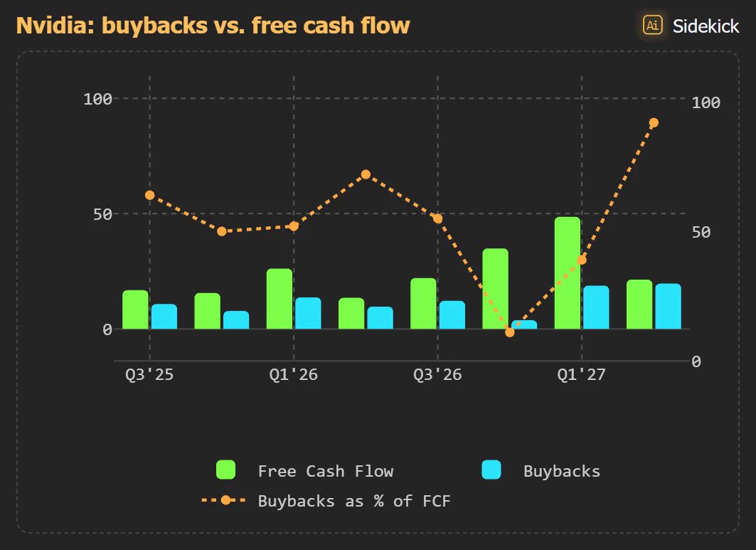Select the Q3'25 axis label
Viewport: 756px width, 550px height.
coord(149,375)
